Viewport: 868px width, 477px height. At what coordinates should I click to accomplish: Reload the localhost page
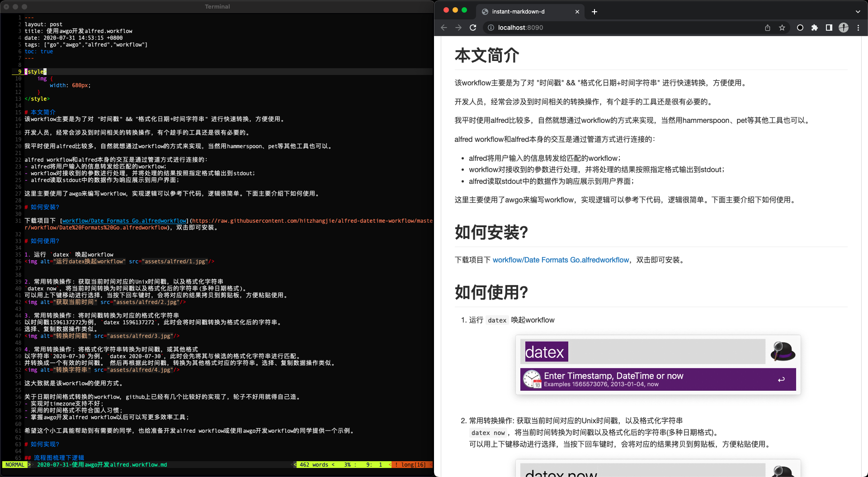tap(473, 28)
